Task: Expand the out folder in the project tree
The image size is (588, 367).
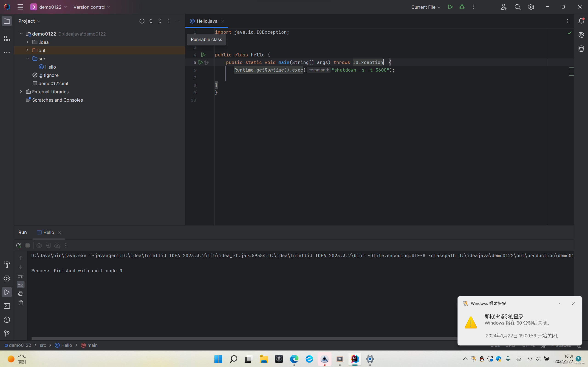Action: click(x=28, y=50)
